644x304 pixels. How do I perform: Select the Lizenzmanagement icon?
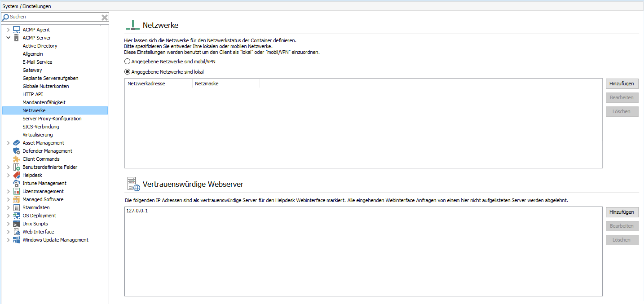(x=16, y=191)
